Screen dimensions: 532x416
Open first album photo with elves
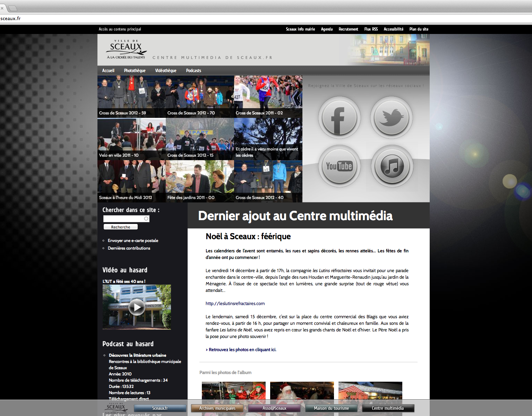(x=234, y=390)
